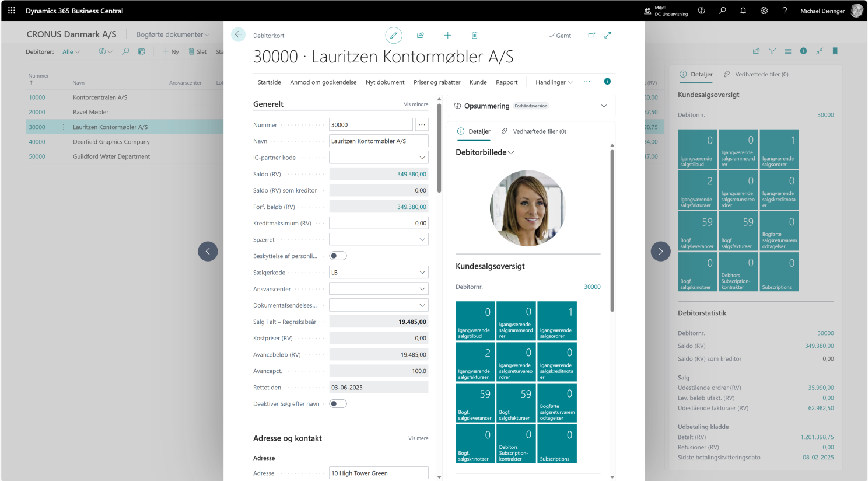Toggle Beskyttelse af personlige oplysninger switch
This screenshot has height=481, width=868.
pyautogui.click(x=338, y=256)
